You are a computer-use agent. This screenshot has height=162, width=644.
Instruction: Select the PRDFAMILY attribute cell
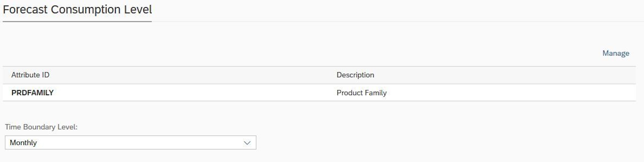[32, 93]
